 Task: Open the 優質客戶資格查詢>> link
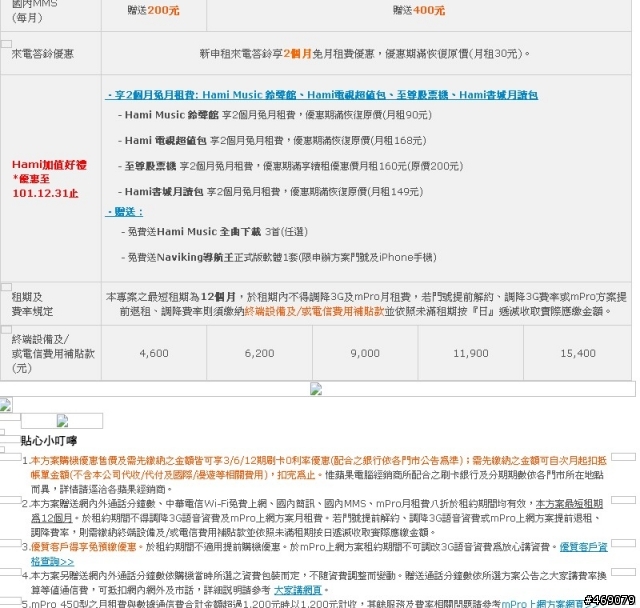(x=583, y=547)
